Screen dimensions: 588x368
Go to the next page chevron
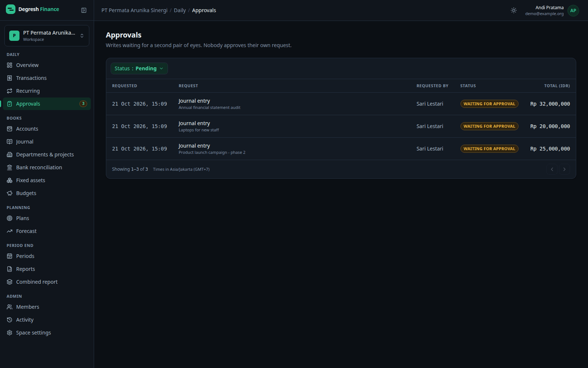tap(564, 169)
